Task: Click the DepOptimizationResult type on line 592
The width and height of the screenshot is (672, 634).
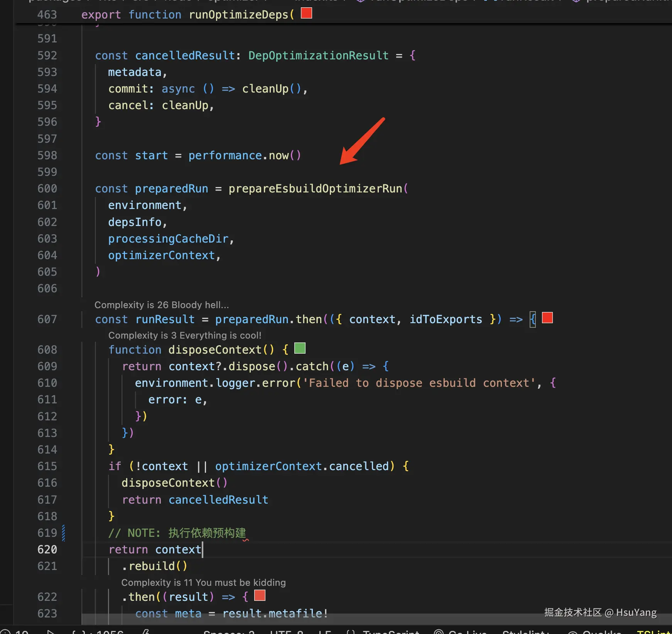Action: coord(318,56)
